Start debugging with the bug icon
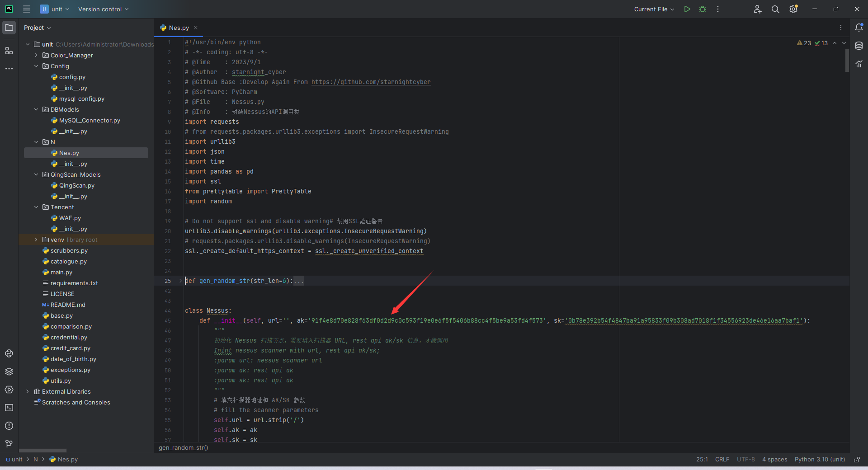 point(703,9)
